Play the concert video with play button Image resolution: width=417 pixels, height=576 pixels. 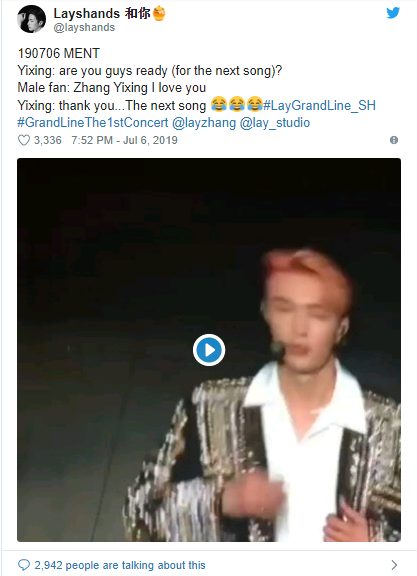click(x=209, y=350)
